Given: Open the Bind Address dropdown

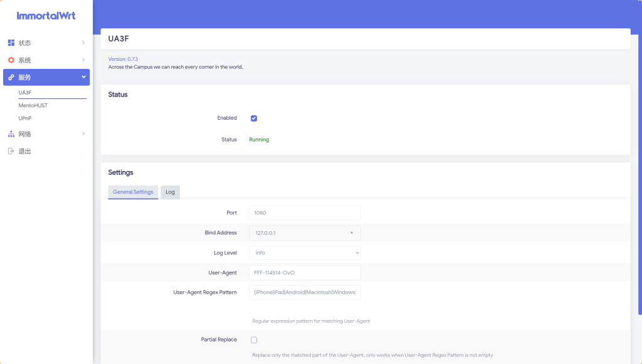Looking at the screenshot, I should (x=305, y=233).
